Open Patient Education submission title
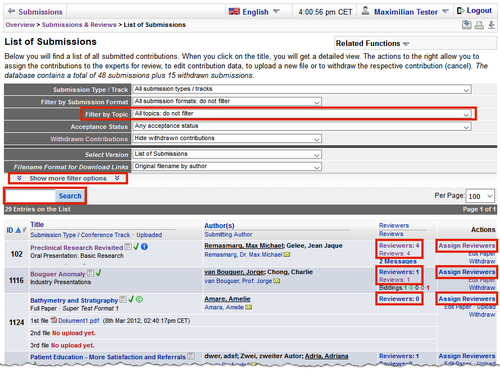This screenshot has width=500, height=380. [x=108, y=357]
